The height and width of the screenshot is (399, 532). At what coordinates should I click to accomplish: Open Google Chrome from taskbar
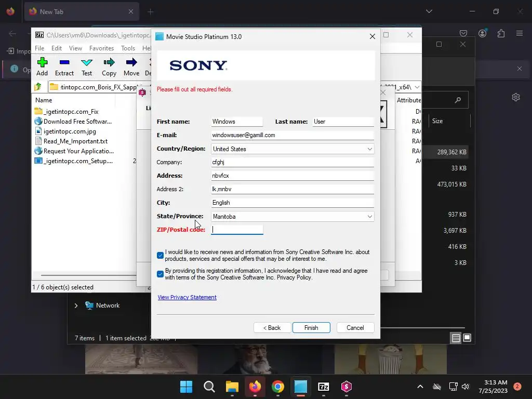tap(278, 387)
